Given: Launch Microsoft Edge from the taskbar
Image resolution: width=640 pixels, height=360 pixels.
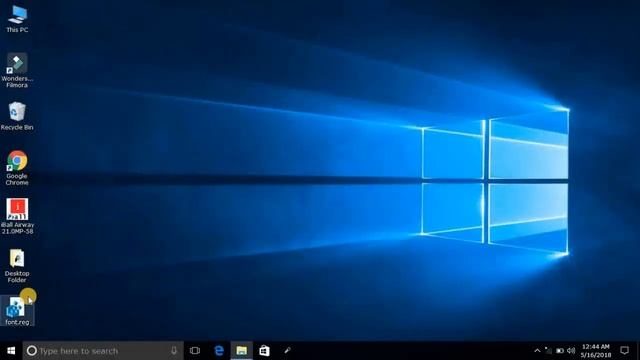Looking at the screenshot, I should [x=219, y=351].
